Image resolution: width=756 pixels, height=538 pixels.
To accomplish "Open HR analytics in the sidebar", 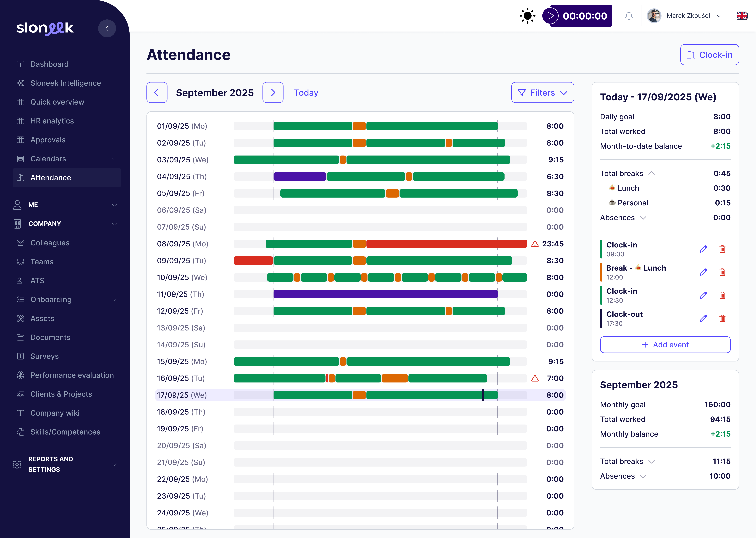I will pos(52,121).
